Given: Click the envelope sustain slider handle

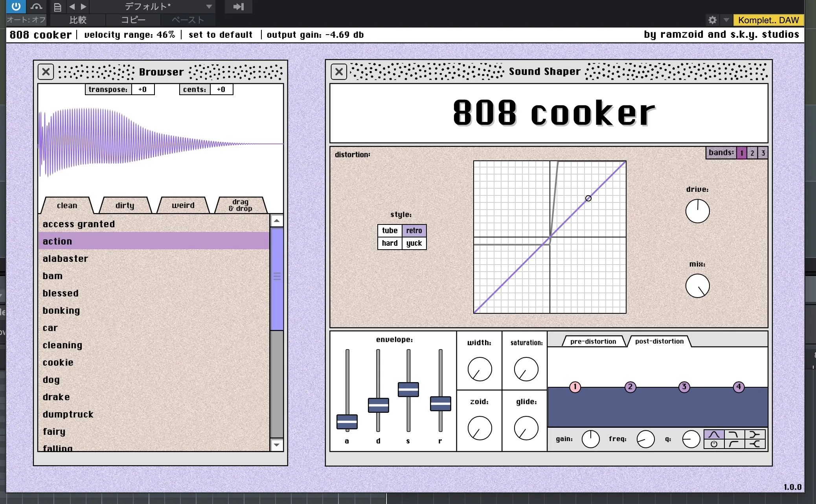Looking at the screenshot, I should click(x=408, y=389).
